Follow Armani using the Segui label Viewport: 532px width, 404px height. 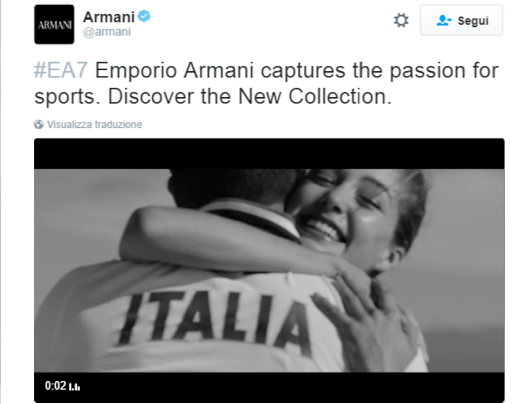pos(473,21)
